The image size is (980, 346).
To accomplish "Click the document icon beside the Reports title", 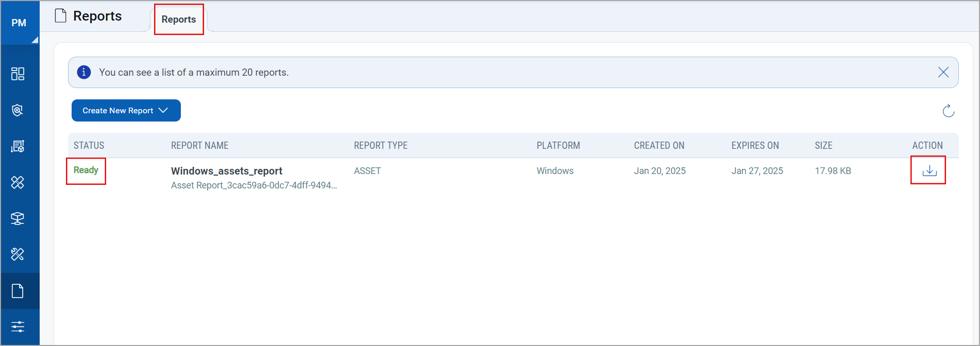I will 61,16.
